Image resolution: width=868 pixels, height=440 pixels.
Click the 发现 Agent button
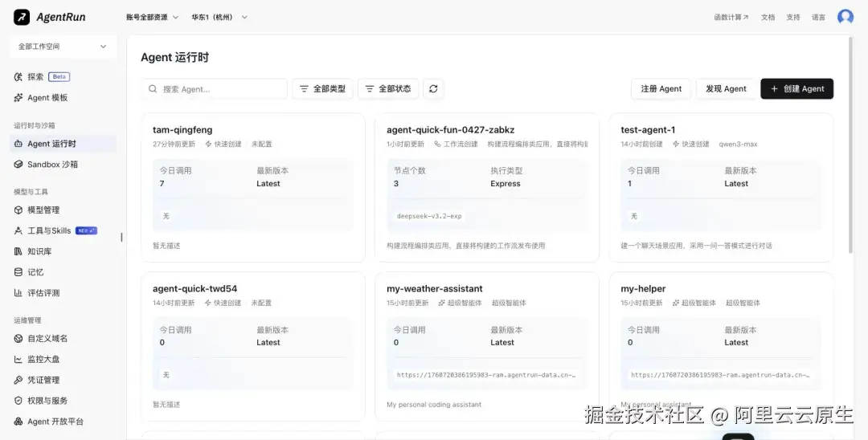coord(726,88)
